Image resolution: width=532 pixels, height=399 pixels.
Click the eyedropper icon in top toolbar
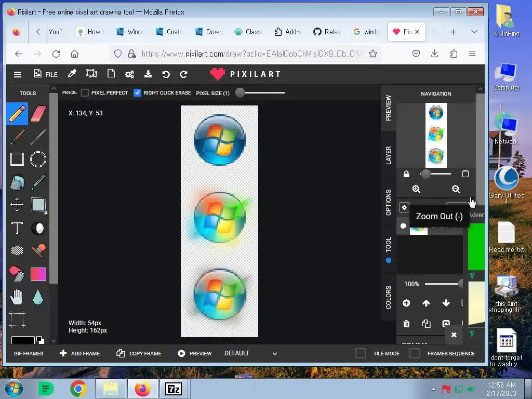[72, 74]
